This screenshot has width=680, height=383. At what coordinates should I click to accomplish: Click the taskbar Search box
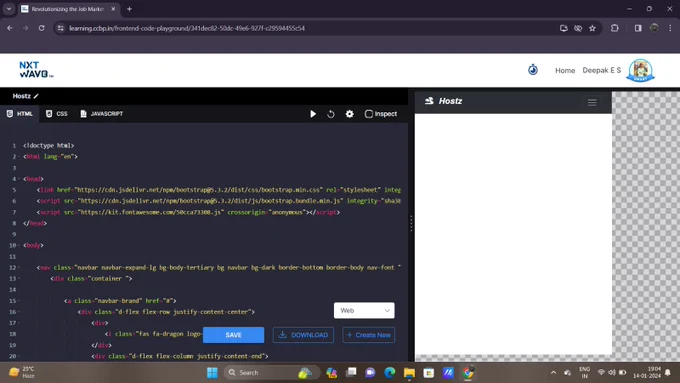[x=272, y=373]
